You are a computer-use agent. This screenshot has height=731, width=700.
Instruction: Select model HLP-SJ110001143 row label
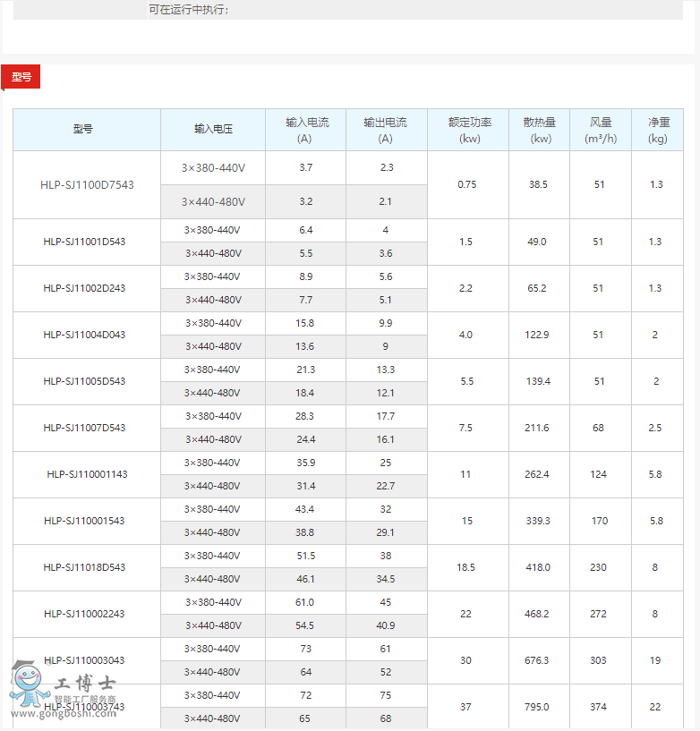click(x=87, y=474)
